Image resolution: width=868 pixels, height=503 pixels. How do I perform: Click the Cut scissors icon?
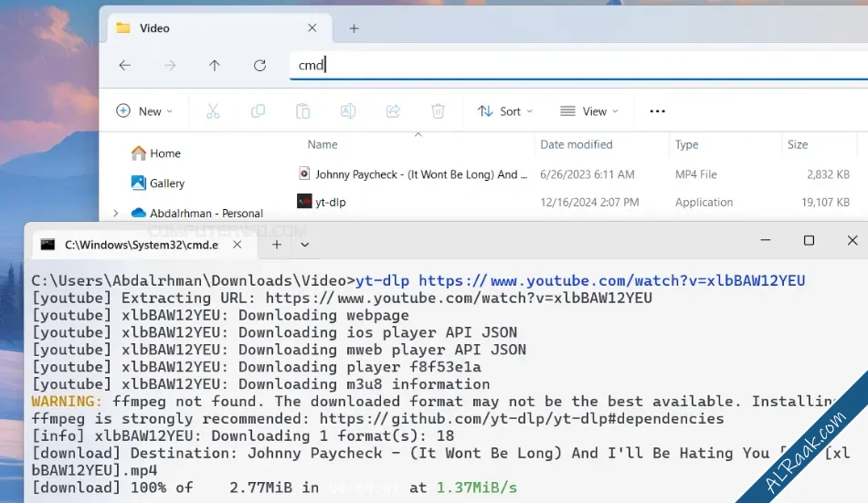213,111
